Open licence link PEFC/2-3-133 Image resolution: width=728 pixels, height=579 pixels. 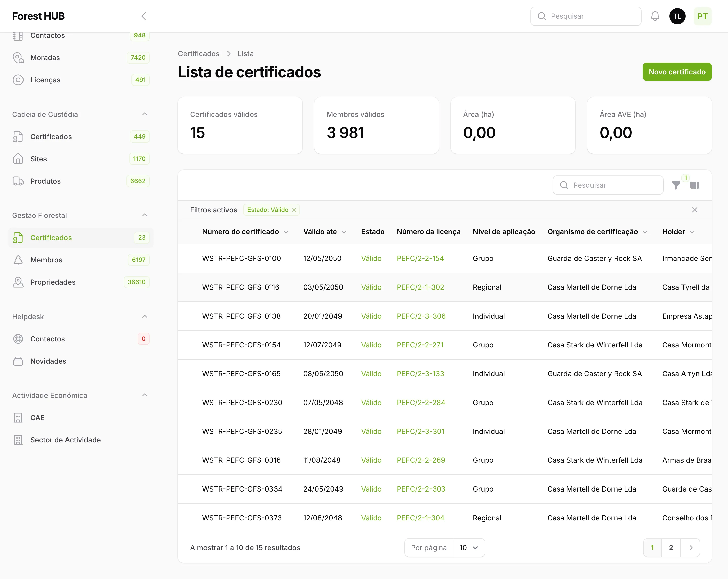click(x=420, y=374)
